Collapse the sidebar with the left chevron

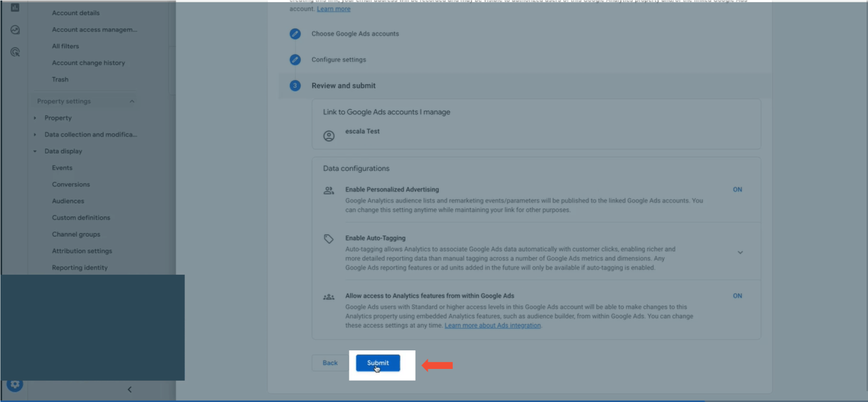(130, 389)
